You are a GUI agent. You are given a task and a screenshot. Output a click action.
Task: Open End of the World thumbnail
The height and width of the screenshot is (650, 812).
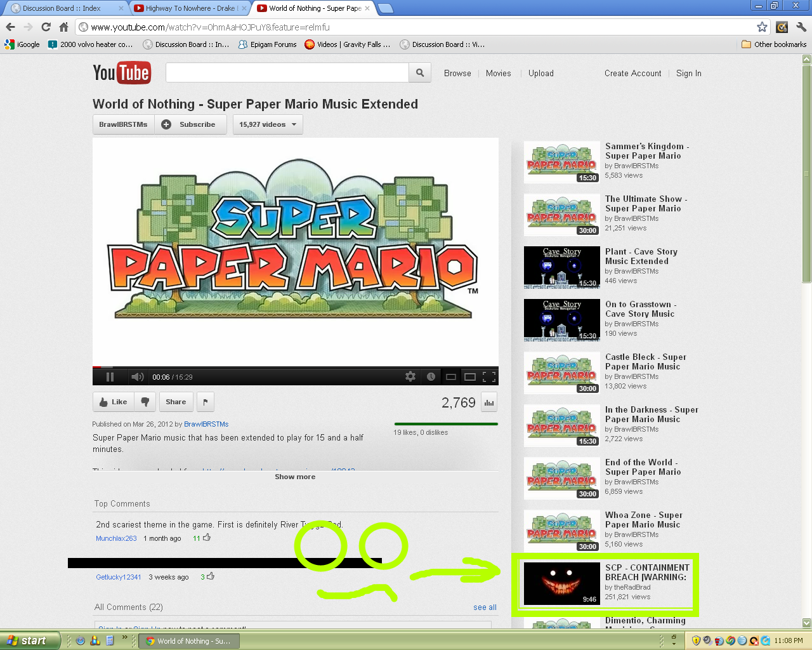point(562,478)
